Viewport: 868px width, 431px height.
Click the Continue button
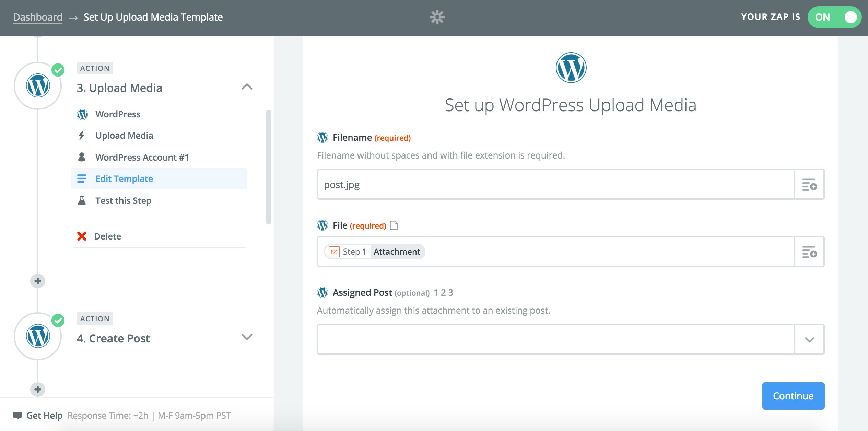point(793,396)
